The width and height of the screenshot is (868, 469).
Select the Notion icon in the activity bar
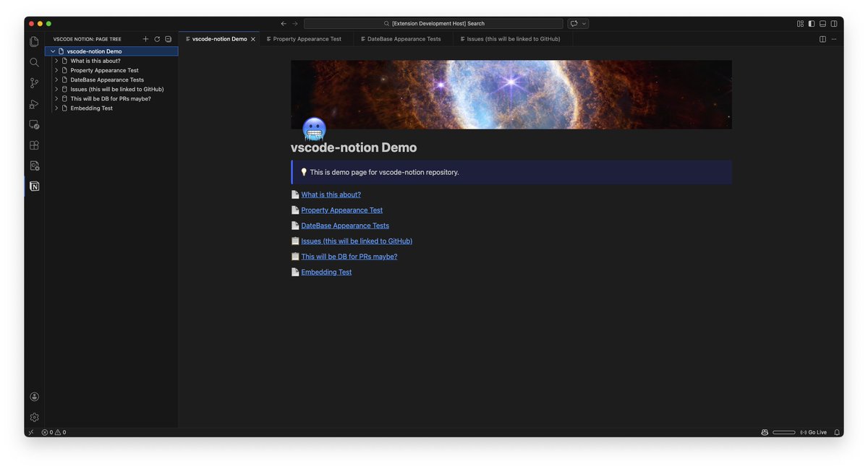point(34,186)
